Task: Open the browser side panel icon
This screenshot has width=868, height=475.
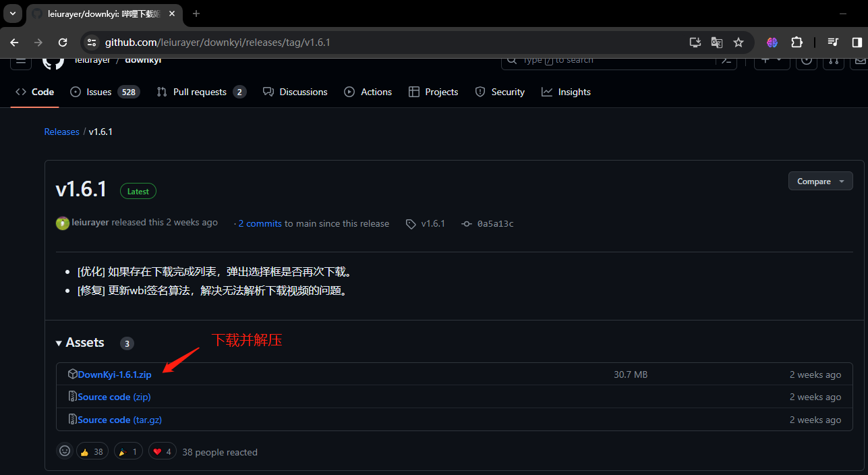Action: point(857,43)
